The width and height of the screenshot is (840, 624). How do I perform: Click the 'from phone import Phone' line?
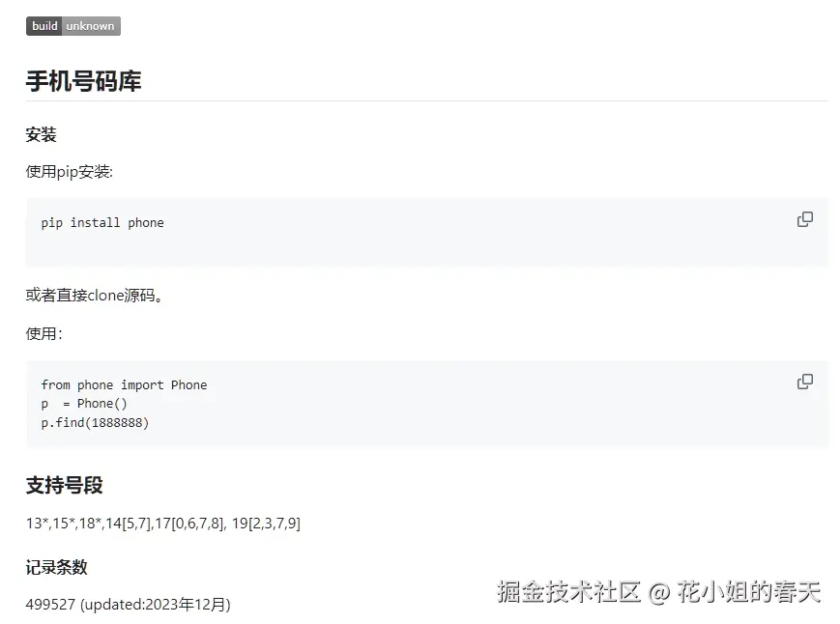[124, 384]
